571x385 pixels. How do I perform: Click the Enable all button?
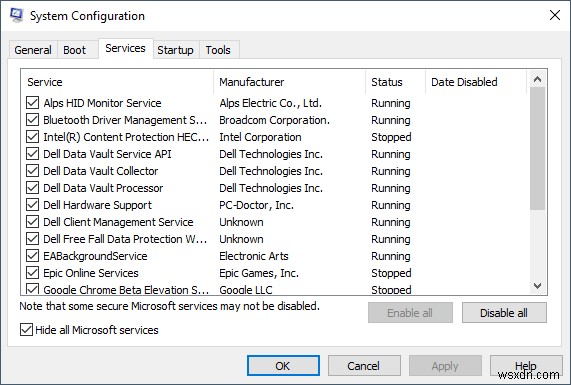[x=410, y=313]
